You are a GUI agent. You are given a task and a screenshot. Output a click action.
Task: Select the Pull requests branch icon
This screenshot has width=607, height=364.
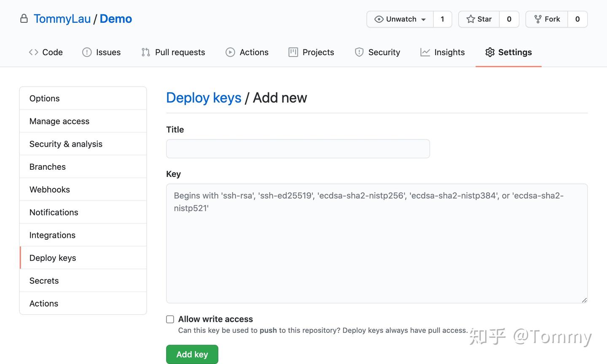click(145, 52)
